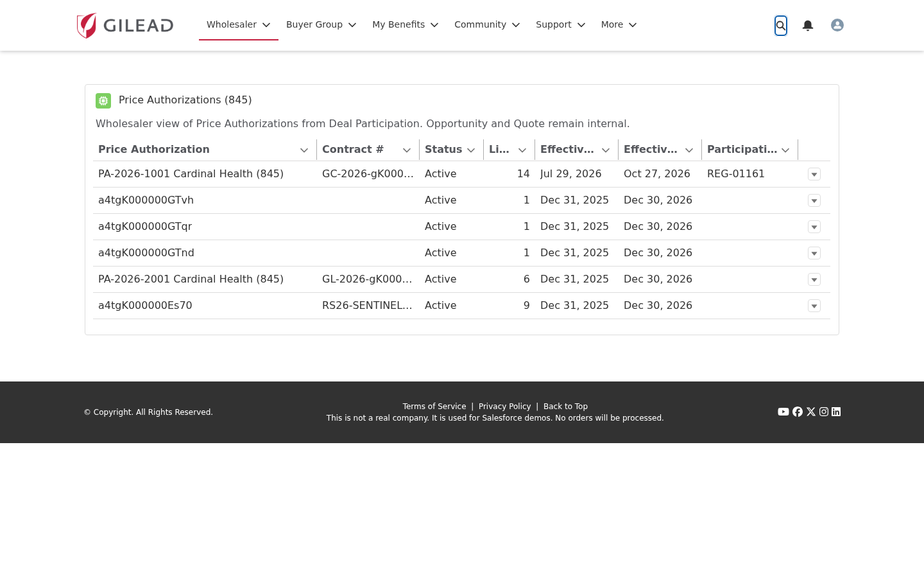The image size is (924, 578).
Task: Open the LinkedIn footer icon
Action: [x=836, y=412]
